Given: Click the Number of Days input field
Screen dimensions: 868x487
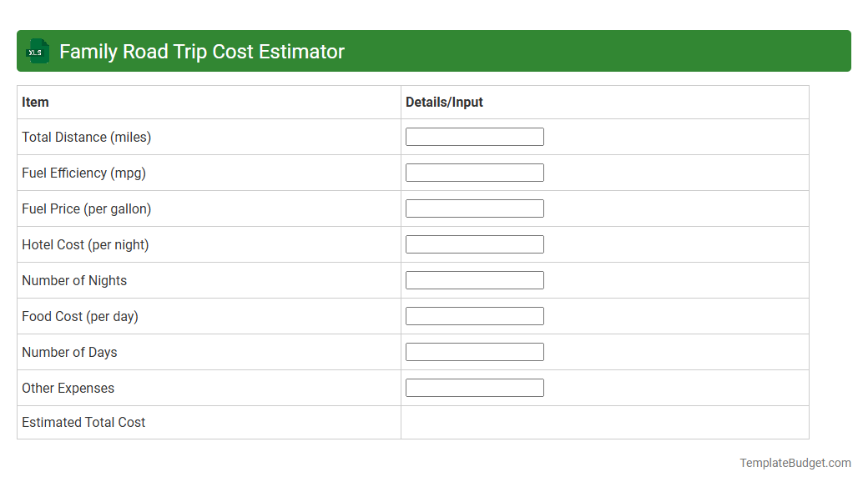Looking at the screenshot, I should (474, 351).
